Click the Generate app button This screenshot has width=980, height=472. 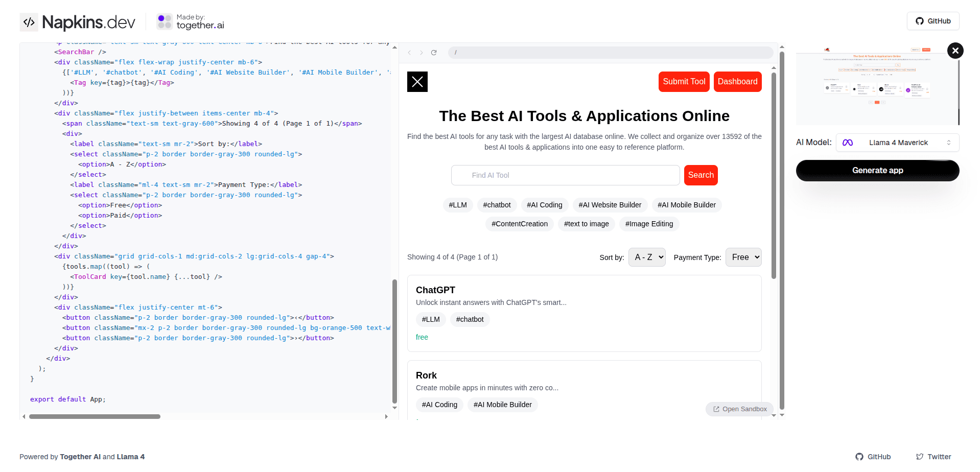(877, 171)
